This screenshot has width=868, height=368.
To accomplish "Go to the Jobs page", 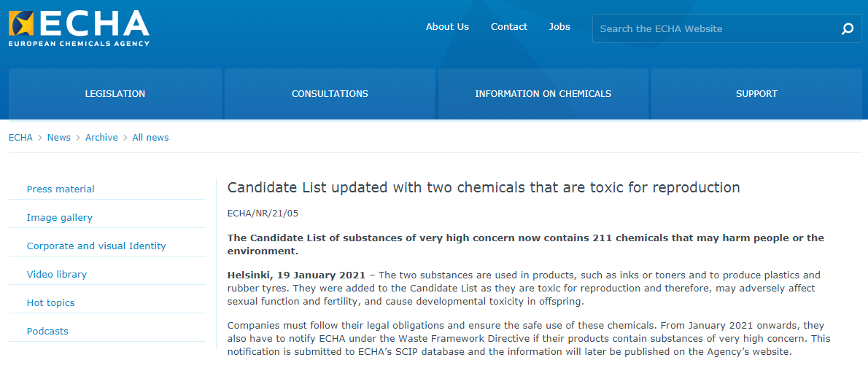I will [x=559, y=27].
